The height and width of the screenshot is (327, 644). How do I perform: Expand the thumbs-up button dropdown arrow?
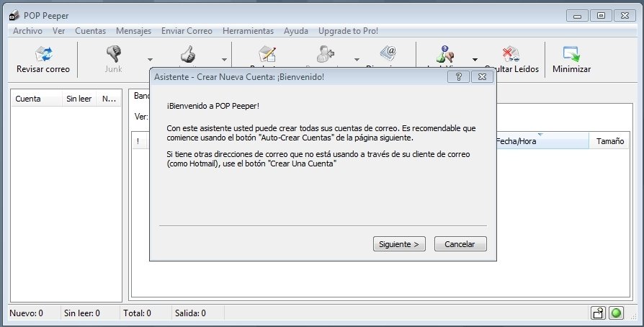click(224, 60)
